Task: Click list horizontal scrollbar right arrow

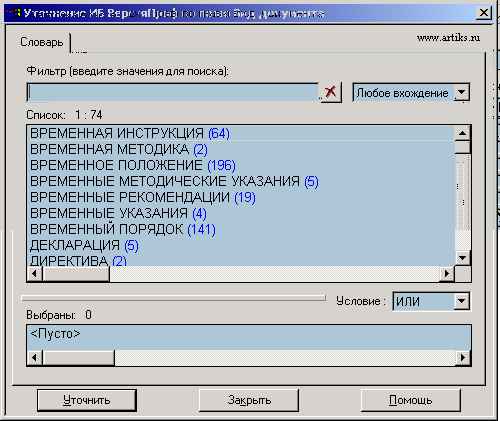Action: [447, 274]
